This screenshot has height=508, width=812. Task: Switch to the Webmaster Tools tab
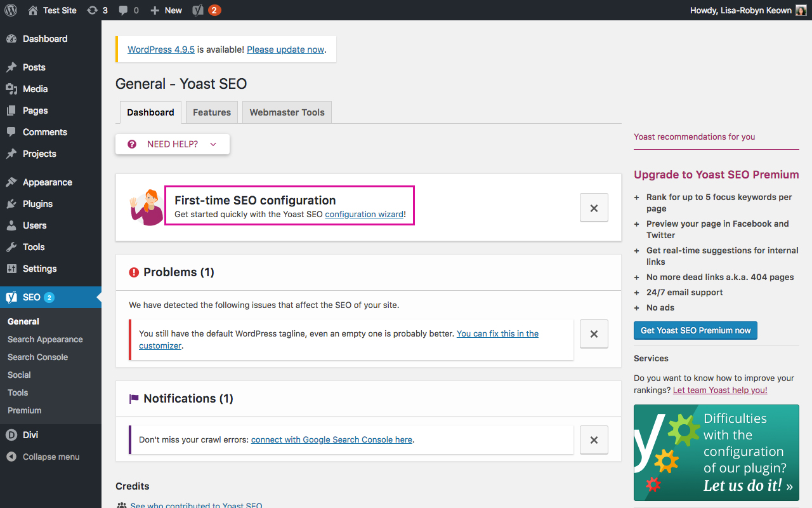tap(287, 112)
